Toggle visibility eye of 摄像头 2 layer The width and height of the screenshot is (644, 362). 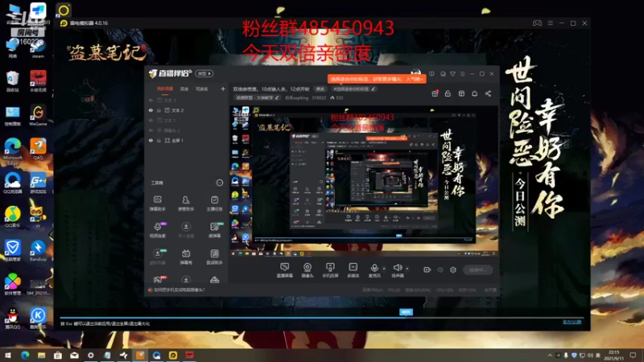[x=151, y=130]
